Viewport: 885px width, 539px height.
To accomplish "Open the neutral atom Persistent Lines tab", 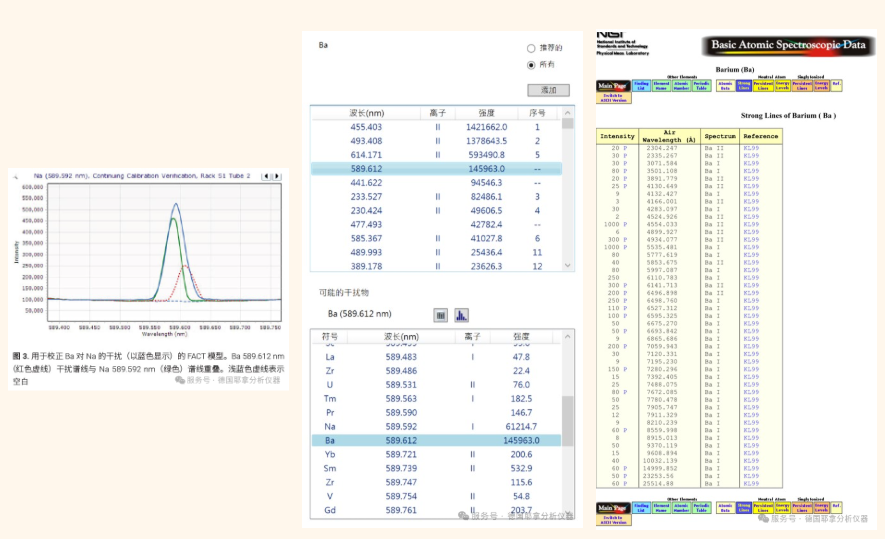I will pyautogui.click(x=763, y=86).
